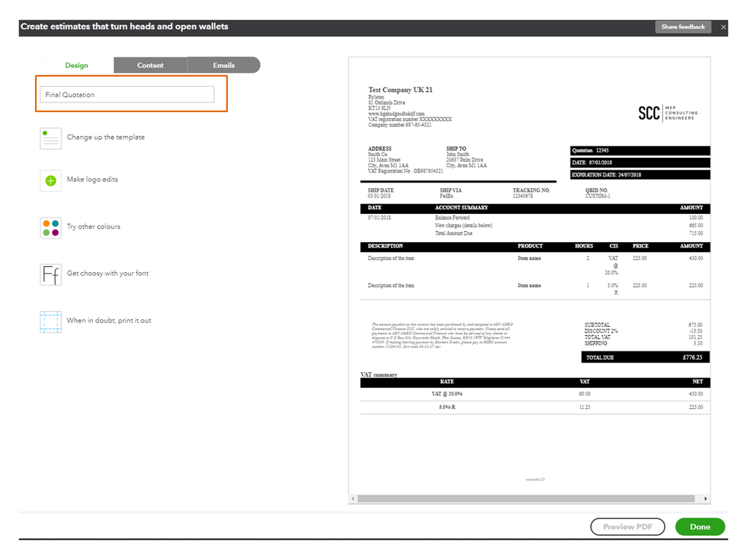Click the EXPIRATION DATE bar in preview
This screenshot has width=747, height=560.
click(x=640, y=175)
